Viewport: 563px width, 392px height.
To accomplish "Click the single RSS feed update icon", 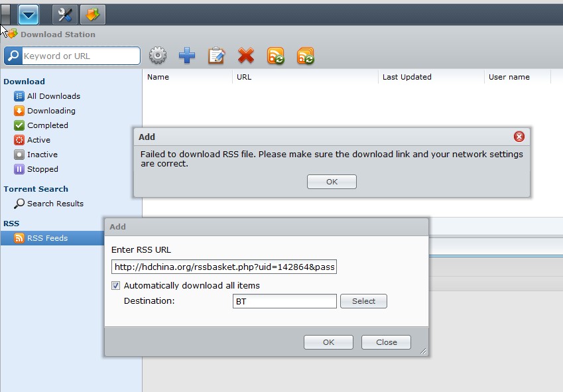I will 276,56.
